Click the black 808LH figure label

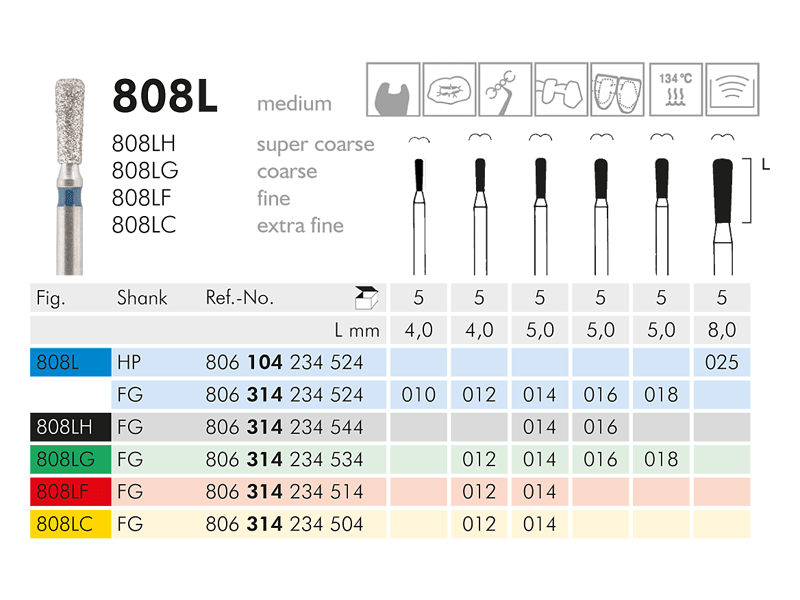point(70,427)
